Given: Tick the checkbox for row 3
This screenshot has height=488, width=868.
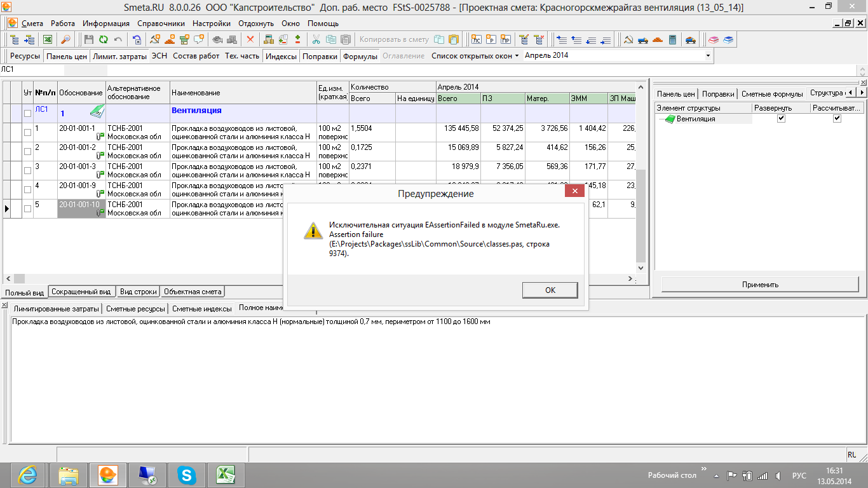Looking at the screenshot, I should click(27, 171).
